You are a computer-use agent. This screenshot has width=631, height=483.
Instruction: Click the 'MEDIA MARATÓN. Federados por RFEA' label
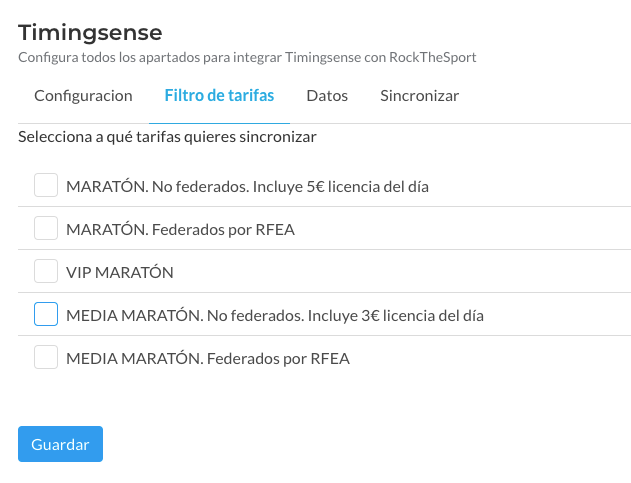[x=207, y=358]
